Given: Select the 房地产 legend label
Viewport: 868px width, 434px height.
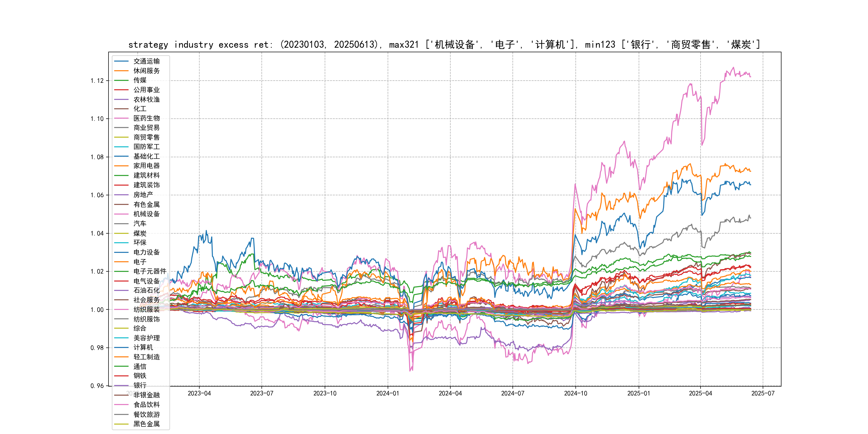Looking at the screenshot, I should coord(143,195).
